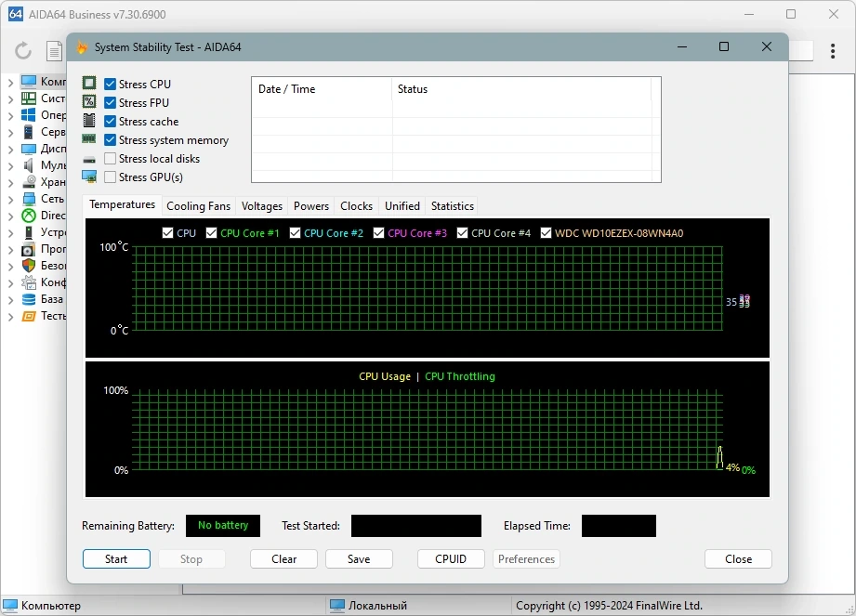The image size is (856, 616).
Task: Start the stability test
Action: (116, 559)
